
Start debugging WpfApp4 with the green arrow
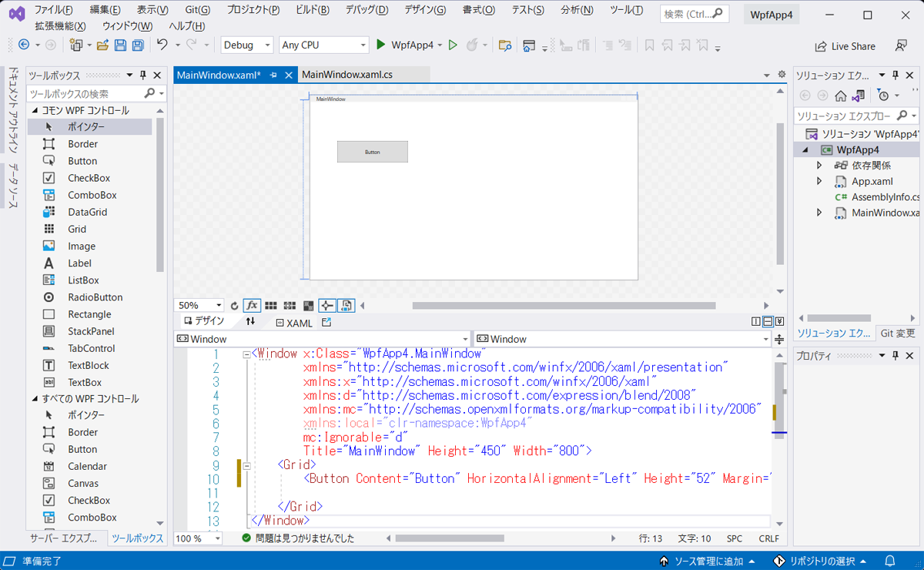coord(380,45)
